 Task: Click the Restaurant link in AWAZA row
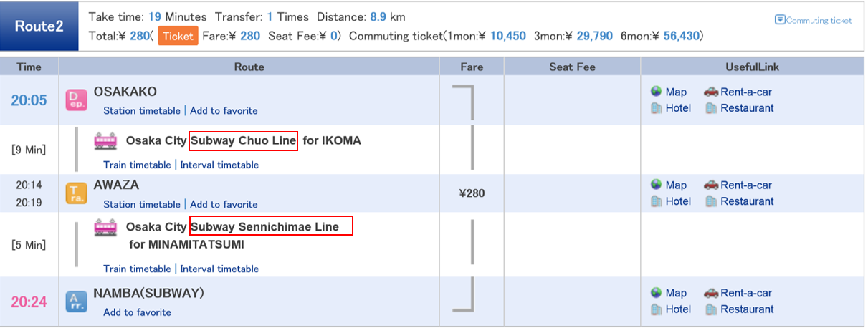click(747, 201)
